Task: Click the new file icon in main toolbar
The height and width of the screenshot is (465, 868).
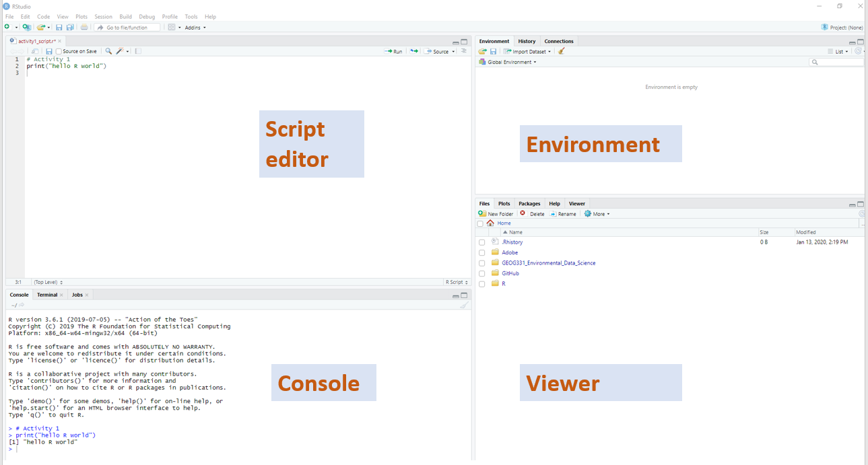Action: point(7,28)
